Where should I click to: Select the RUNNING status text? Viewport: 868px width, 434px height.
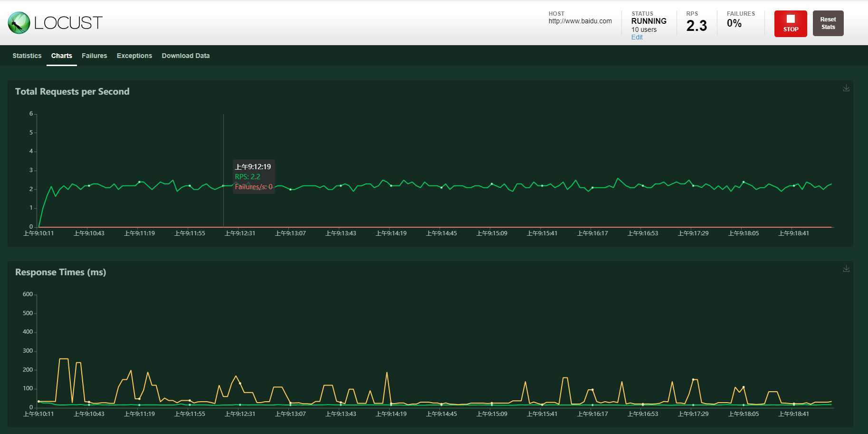(x=649, y=21)
